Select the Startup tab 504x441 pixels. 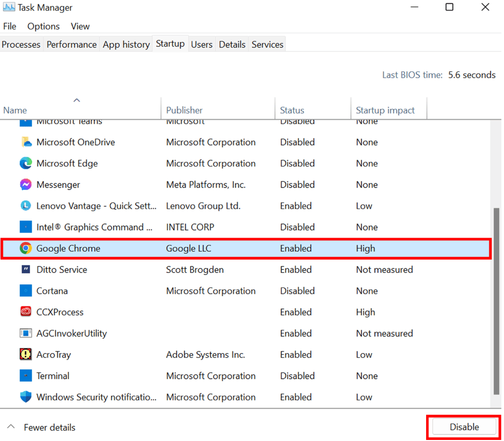pos(170,44)
